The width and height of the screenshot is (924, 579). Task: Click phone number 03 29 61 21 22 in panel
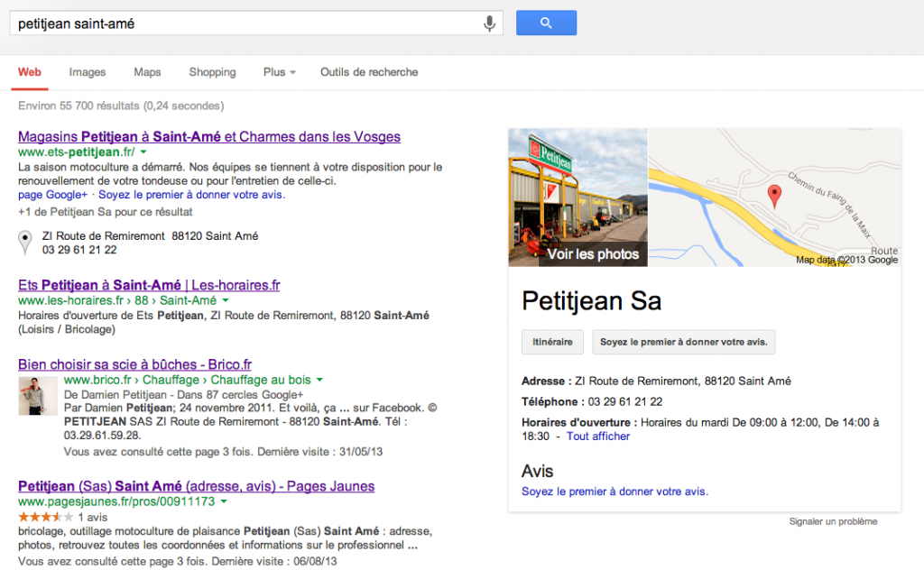[625, 401]
